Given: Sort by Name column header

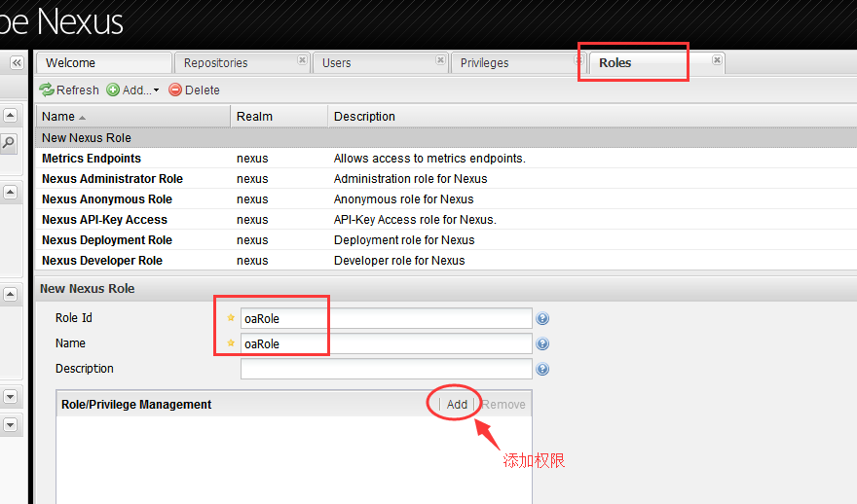Looking at the screenshot, I should (x=132, y=117).
